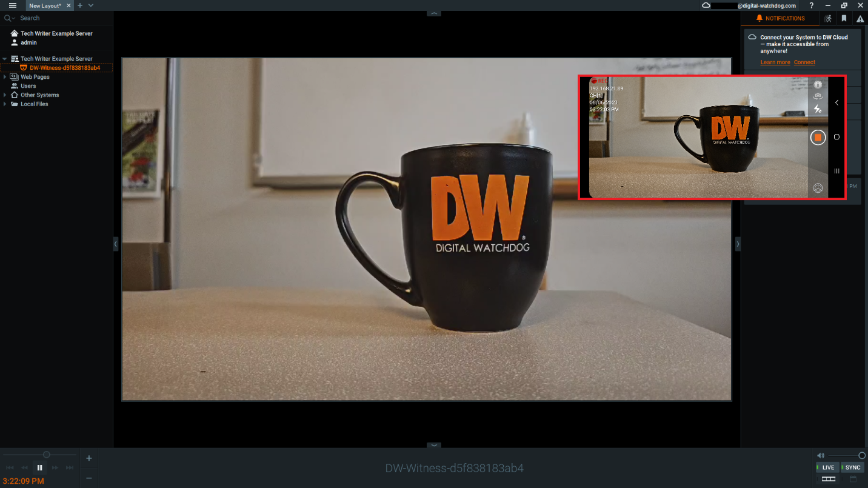The image size is (868, 488).
Task: Open the Events panel warning icon
Action: [860, 18]
